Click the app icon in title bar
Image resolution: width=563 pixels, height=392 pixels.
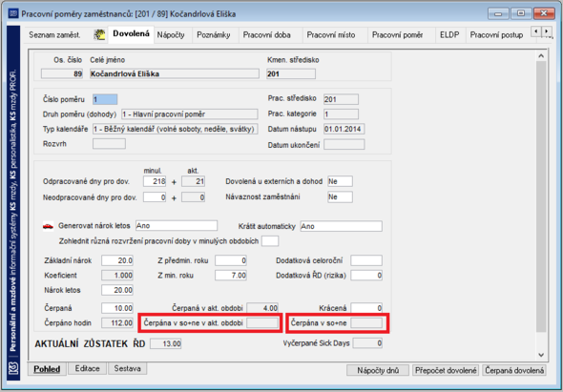(x=13, y=13)
